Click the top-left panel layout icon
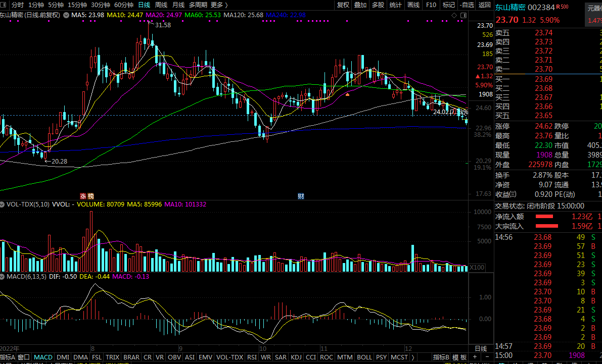The image size is (602, 364). click(5, 5)
